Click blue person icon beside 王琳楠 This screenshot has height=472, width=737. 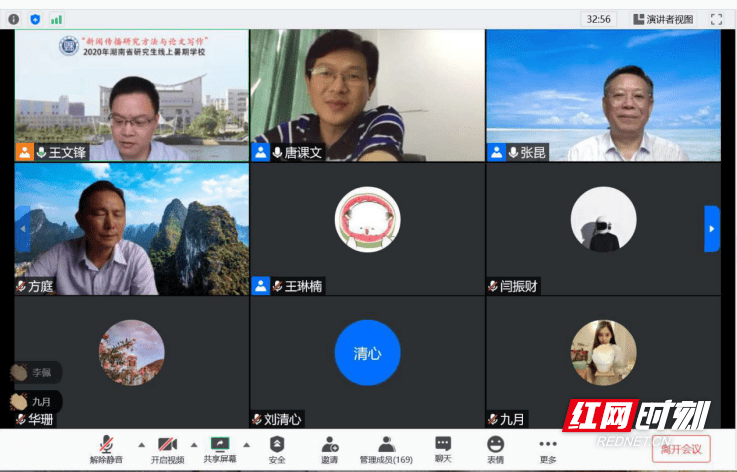(x=260, y=286)
